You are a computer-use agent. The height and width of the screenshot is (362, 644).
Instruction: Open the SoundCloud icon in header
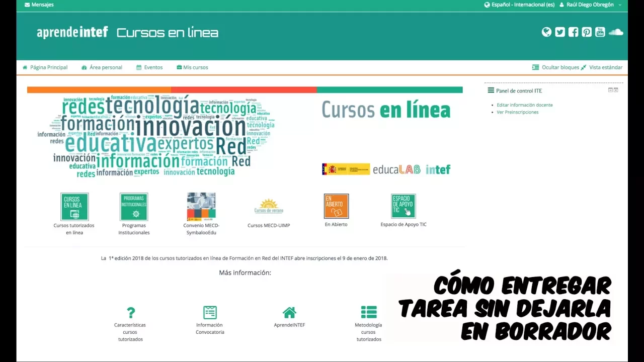616,32
